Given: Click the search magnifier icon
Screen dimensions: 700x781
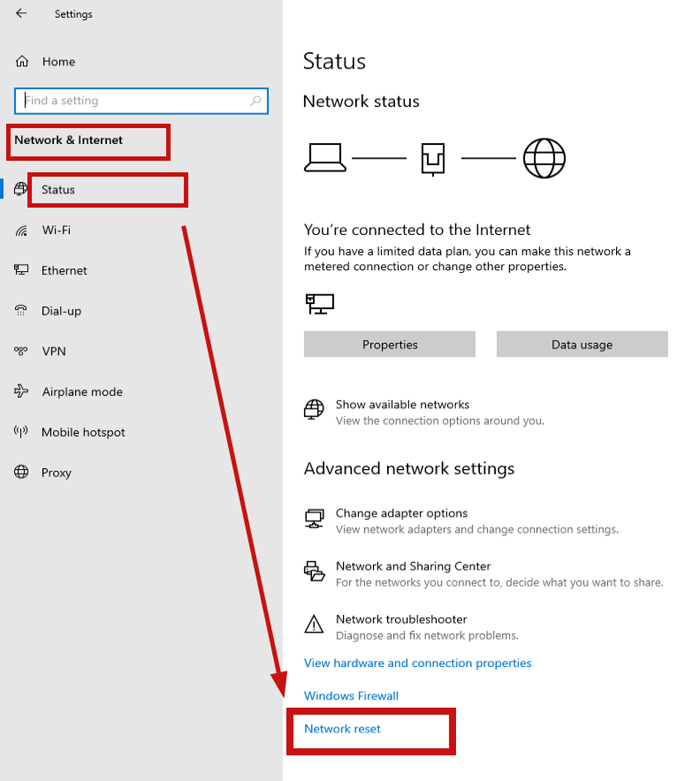Looking at the screenshot, I should pos(256,101).
